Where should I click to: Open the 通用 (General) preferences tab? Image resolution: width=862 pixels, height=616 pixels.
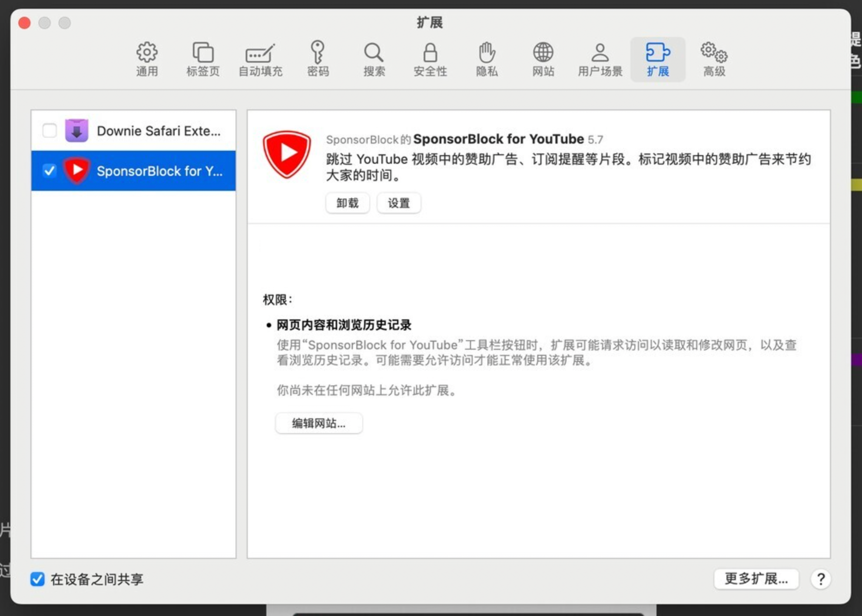click(x=147, y=60)
